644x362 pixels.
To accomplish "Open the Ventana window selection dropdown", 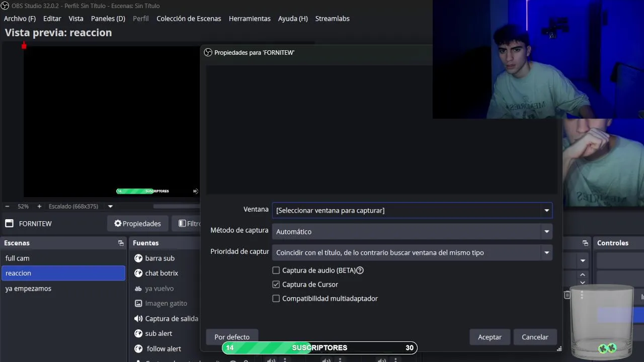I will [412, 210].
